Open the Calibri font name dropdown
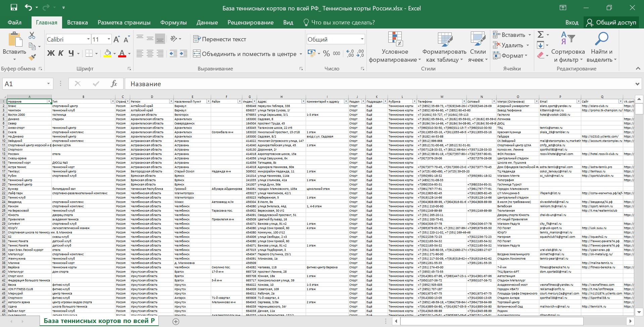This screenshot has height=327, width=644. point(88,39)
